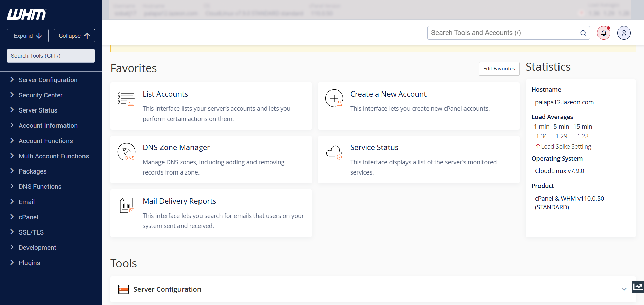Click the 1.36 one-minute load value
This screenshot has height=305, width=644.
[x=542, y=136]
